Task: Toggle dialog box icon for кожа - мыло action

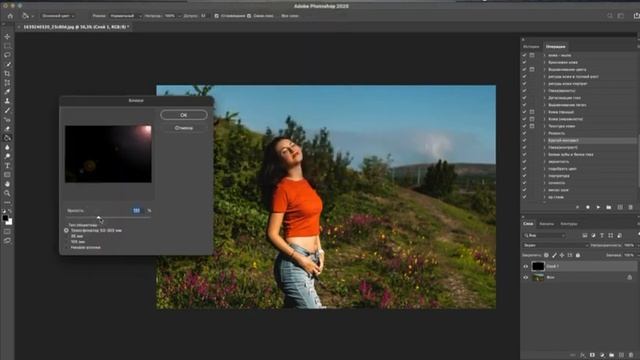Action: pos(532,55)
